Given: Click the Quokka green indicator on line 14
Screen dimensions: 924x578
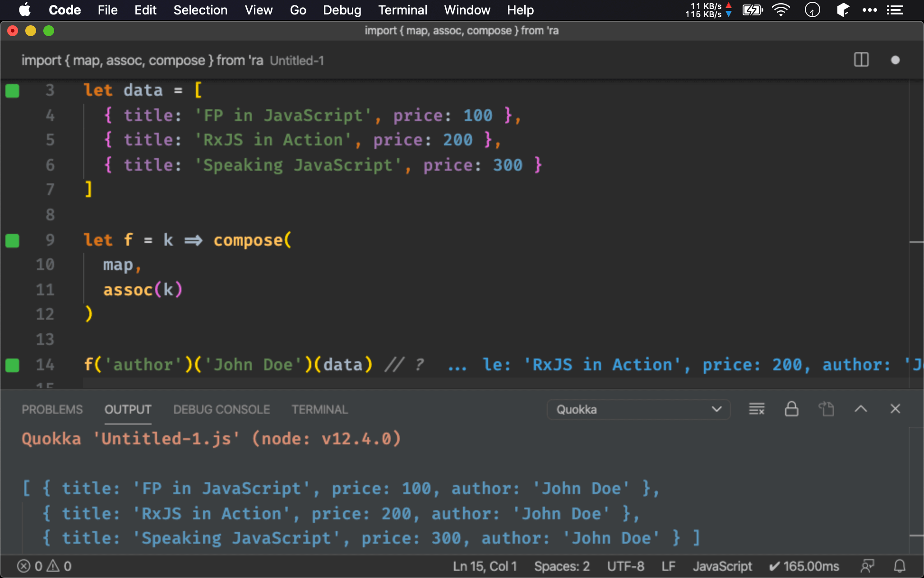Looking at the screenshot, I should pos(12,365).
